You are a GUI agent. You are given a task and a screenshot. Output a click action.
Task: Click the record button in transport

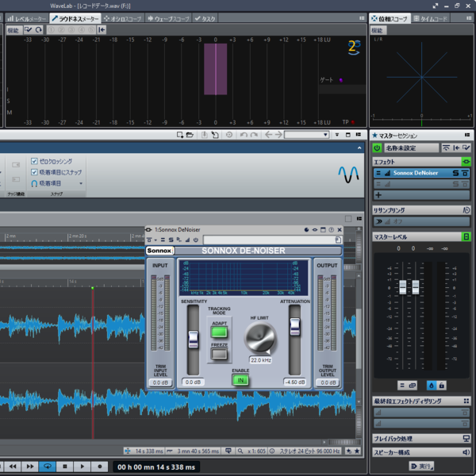[100, 466]
